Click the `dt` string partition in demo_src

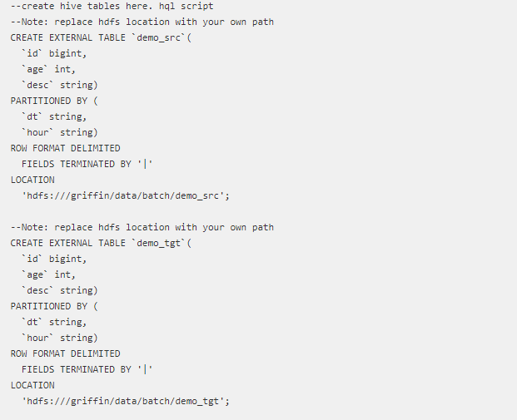53,116
